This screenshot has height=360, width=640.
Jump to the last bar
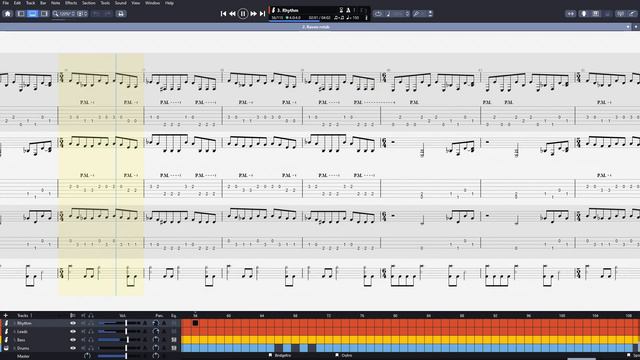coord(262,14)
